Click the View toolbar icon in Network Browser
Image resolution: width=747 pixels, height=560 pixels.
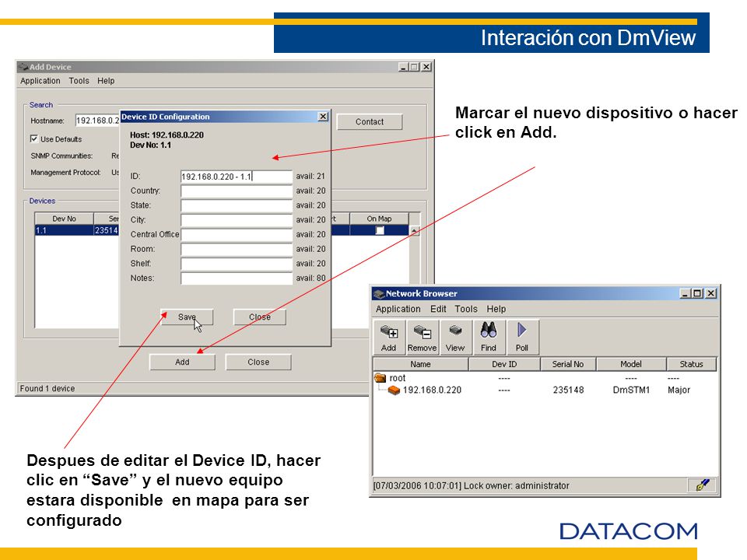coord(455,337)
